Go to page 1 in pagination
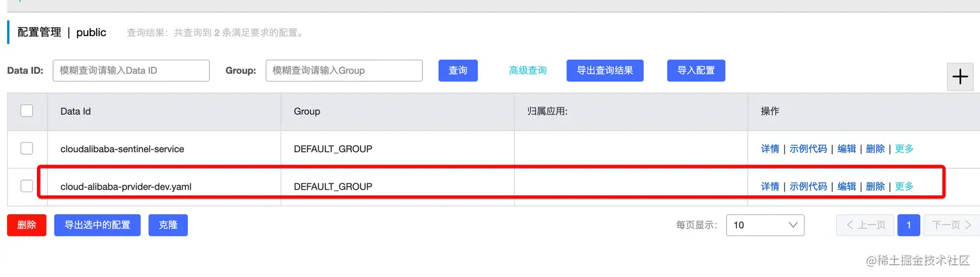This screenshot has width=980, height=277. tap(909, 225)
